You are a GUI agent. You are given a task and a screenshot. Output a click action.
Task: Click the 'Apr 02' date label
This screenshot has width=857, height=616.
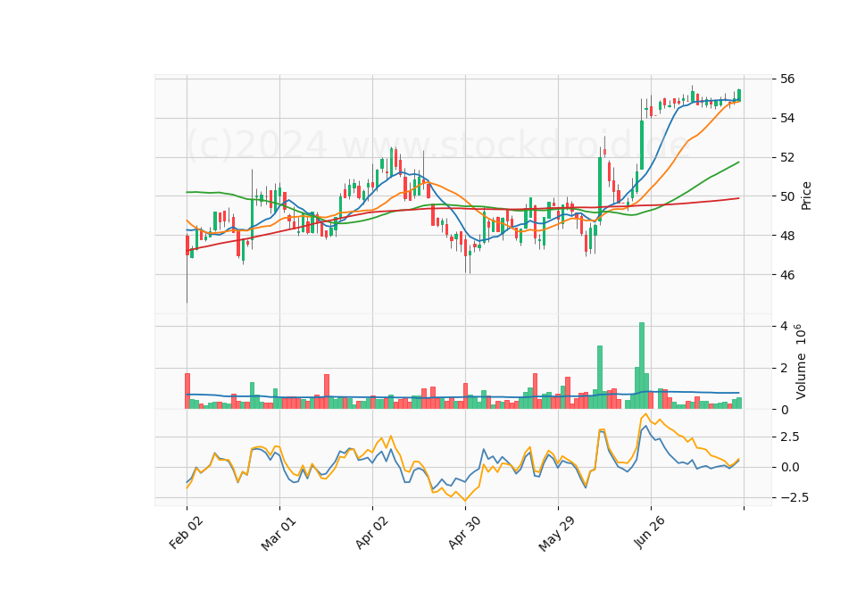pyautogui.click(x=371, y=532)
